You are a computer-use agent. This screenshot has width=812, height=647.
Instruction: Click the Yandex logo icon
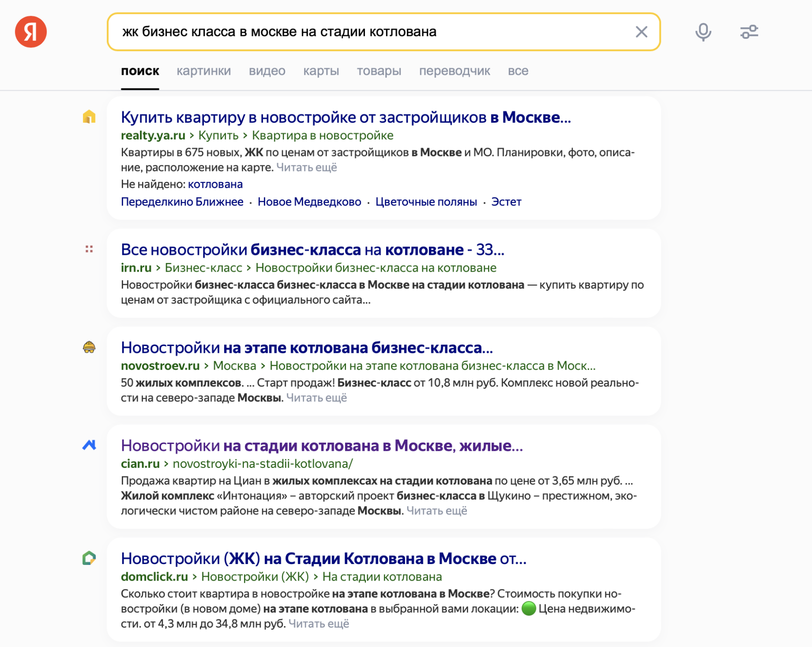31,32
